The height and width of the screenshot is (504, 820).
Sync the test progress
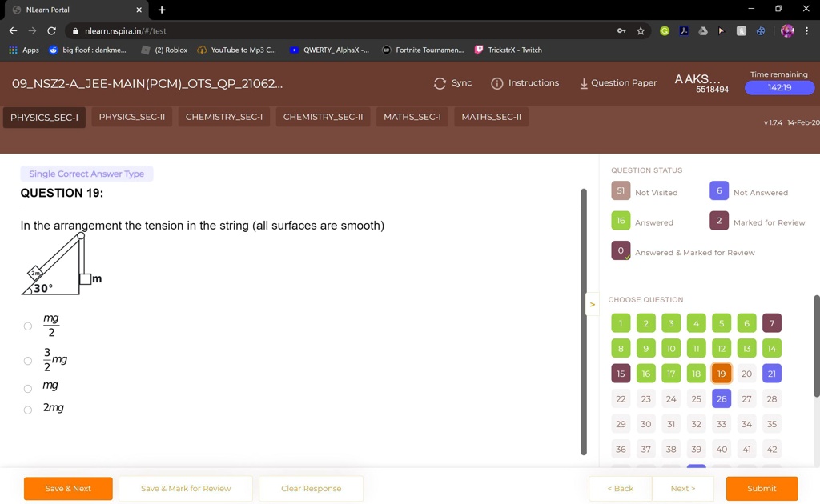(453, 82)
